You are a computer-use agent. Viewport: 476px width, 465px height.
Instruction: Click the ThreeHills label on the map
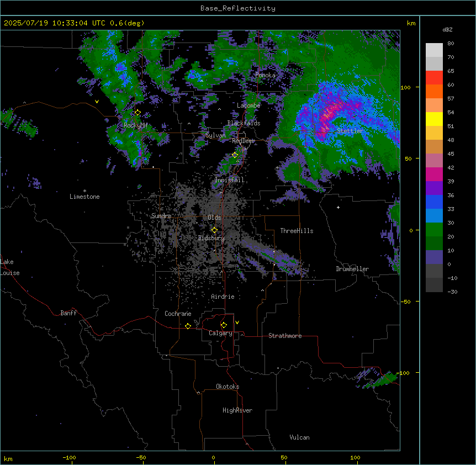click(x=297, y=231)
